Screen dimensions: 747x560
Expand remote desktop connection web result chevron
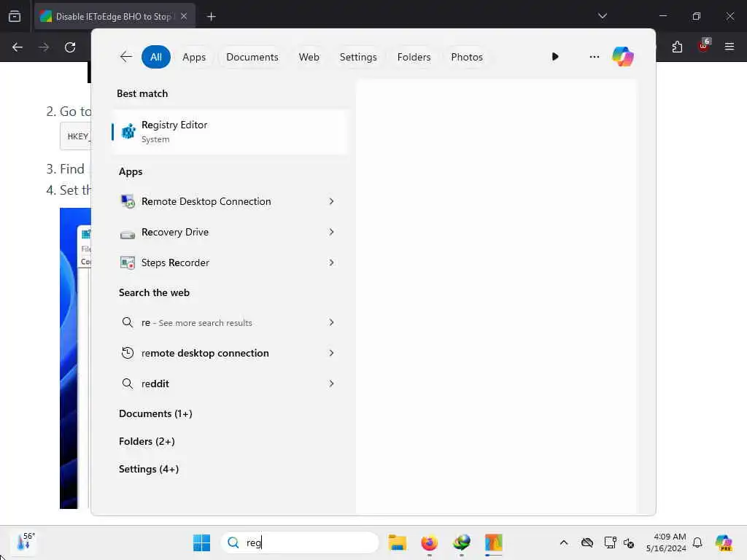pos(332,354)
